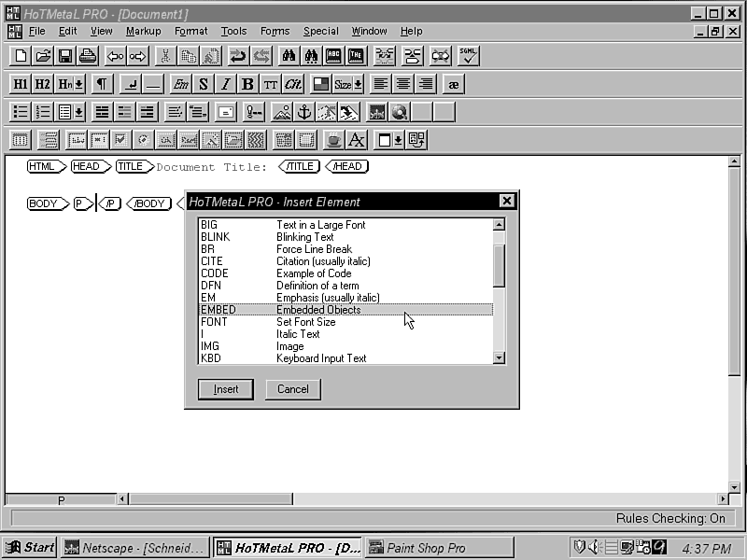This screenshot has width=747, height=560.
Task: Open the Markup menu
Action: coord(144,32)
